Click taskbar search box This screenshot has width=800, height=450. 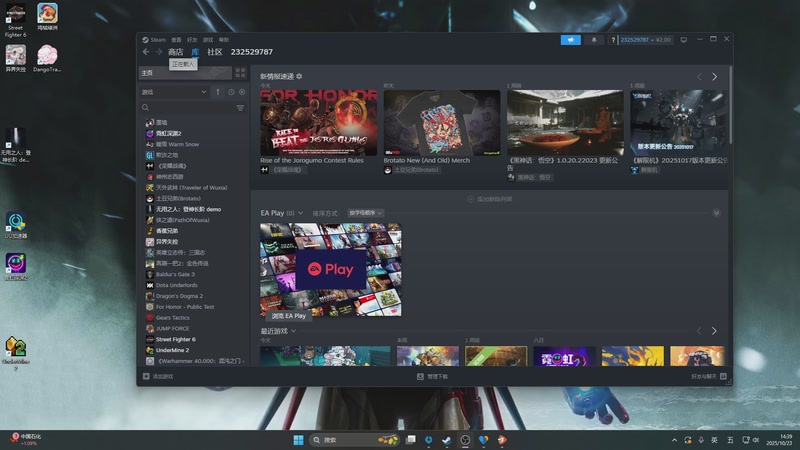(355, 440)
